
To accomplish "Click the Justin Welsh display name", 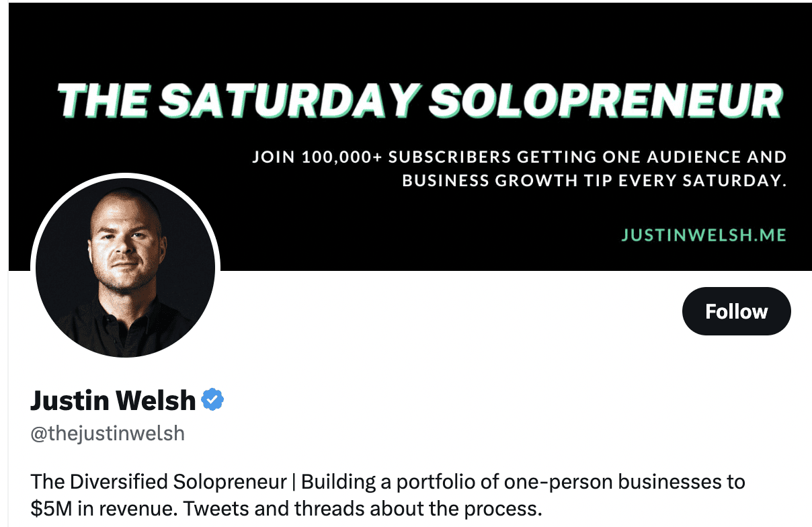I will pyautogui.click(x=113, y=401).
